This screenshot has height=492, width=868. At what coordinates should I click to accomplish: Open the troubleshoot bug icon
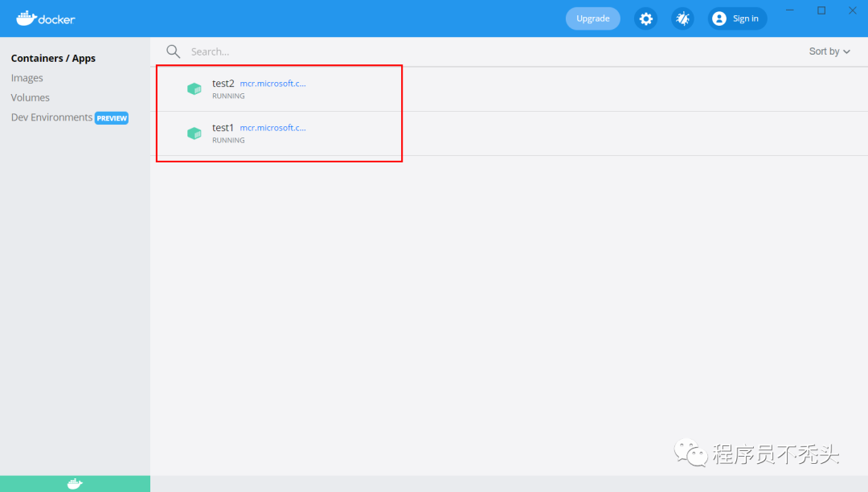[x=682, y=18]
